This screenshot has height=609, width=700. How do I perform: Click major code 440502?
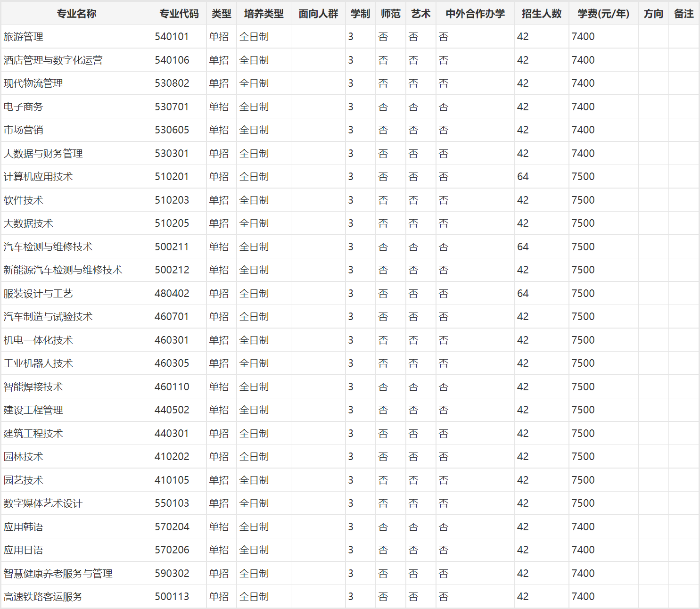coord(172,410)
